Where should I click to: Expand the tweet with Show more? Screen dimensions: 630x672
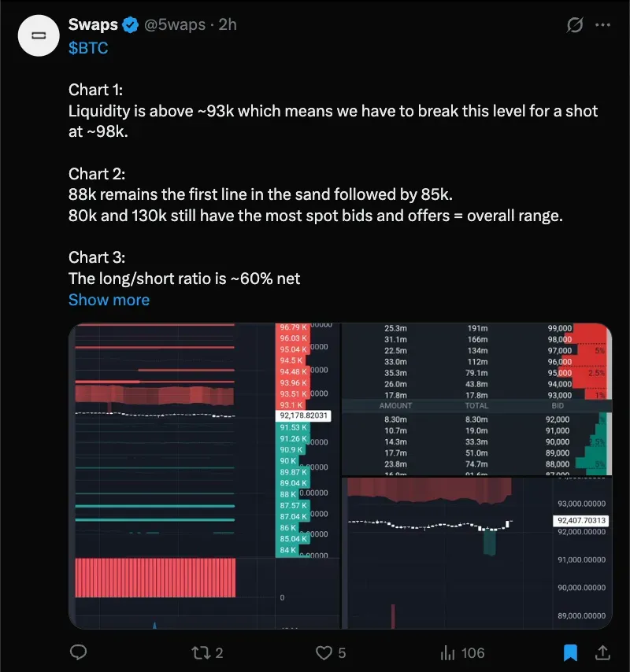(109, 300)
